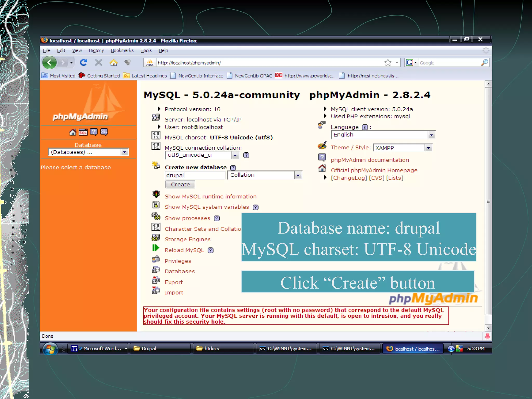Click the Import icon

click(156, 290)
